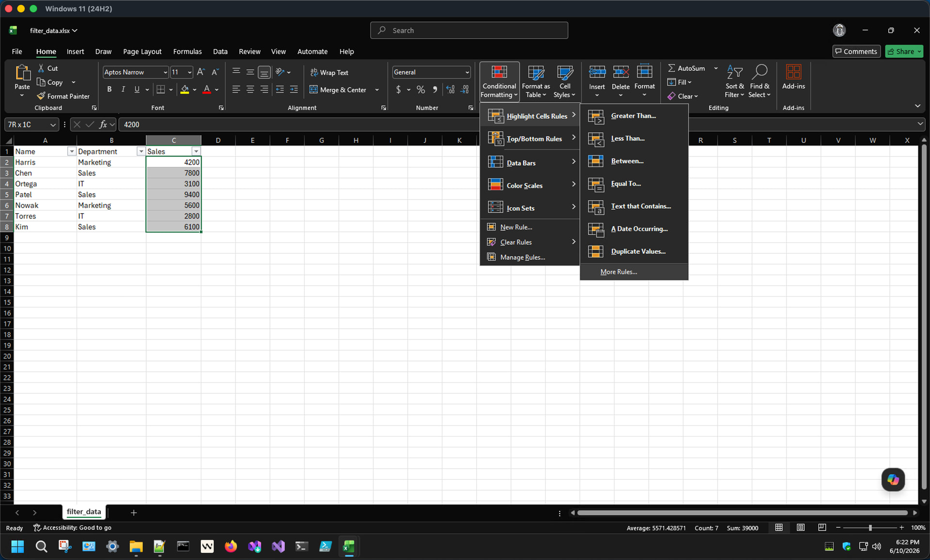Decrease font size
Viewport: 930px width, 560px height.
pyautogui.click(x=216, y=72)
